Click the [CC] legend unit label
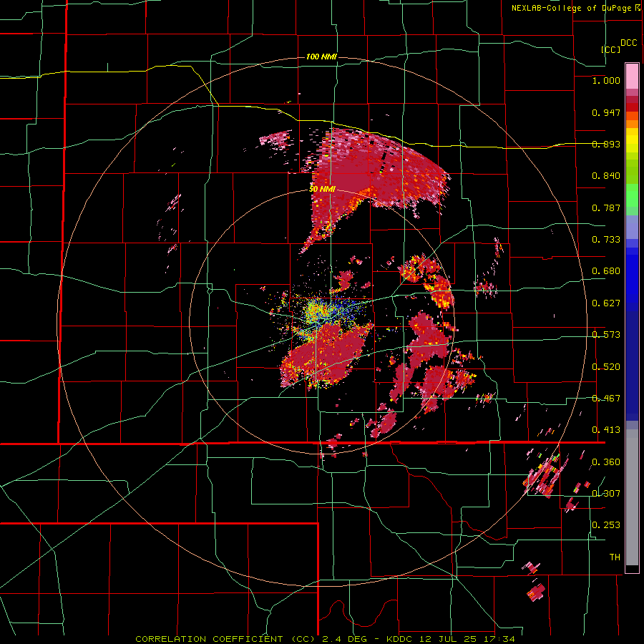Image resolution: width=644 pixels, height=644 pixels. click(x=610, y=49)
